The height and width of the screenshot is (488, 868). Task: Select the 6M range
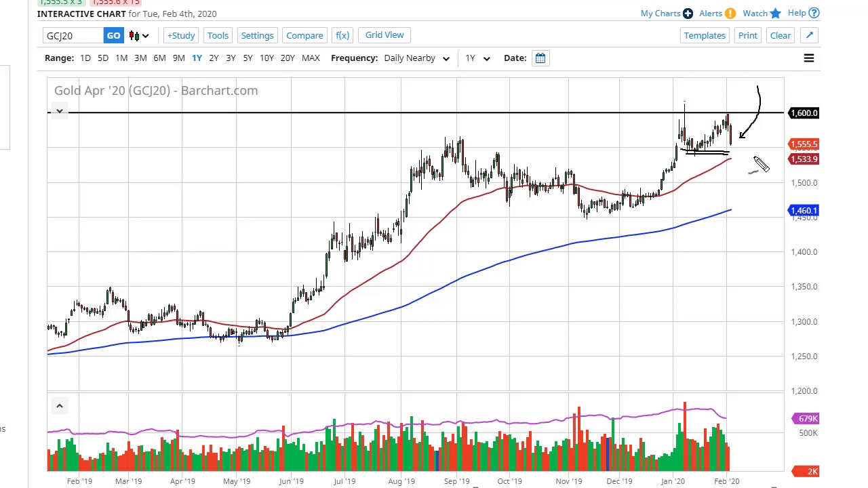tap(159, 58)
